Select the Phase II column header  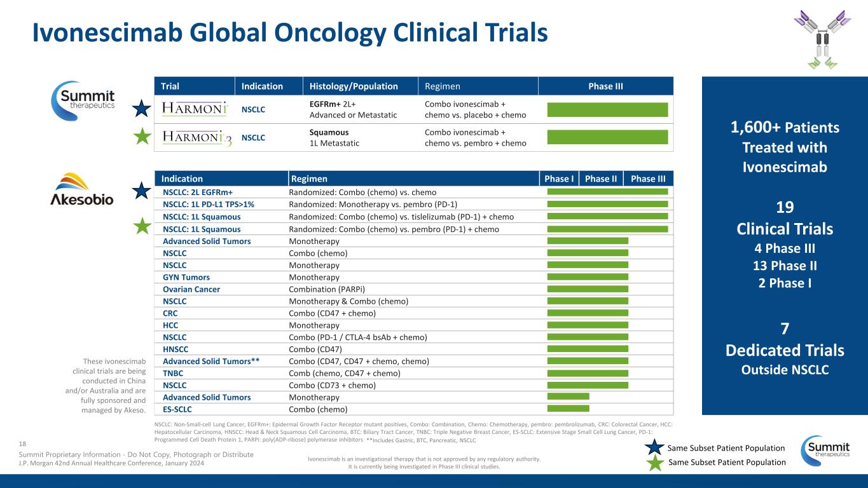click(601, 179)
